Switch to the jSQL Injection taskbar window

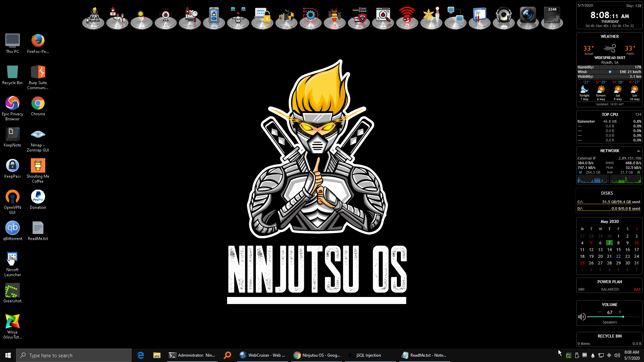point(369,355)
